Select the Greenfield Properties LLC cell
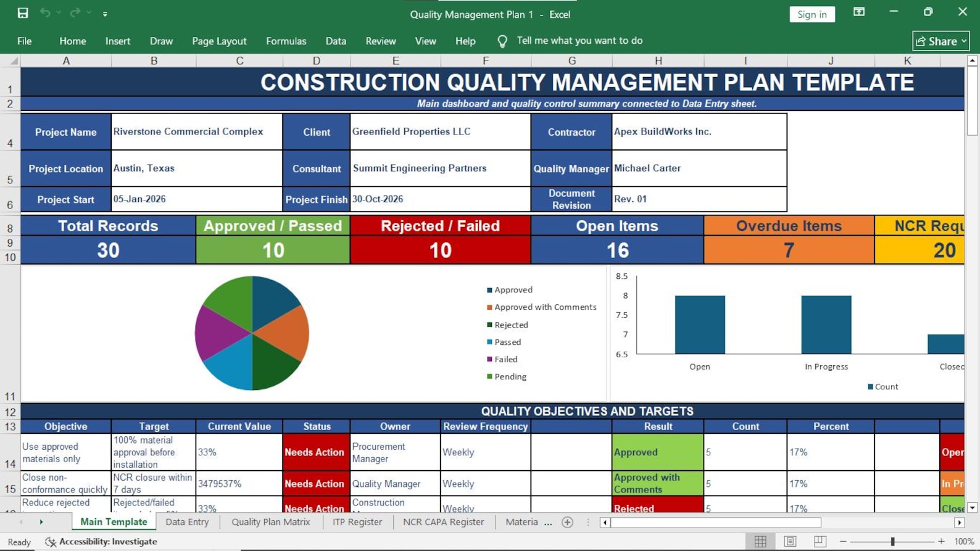 pyautogui.click(x=440, y=131)
